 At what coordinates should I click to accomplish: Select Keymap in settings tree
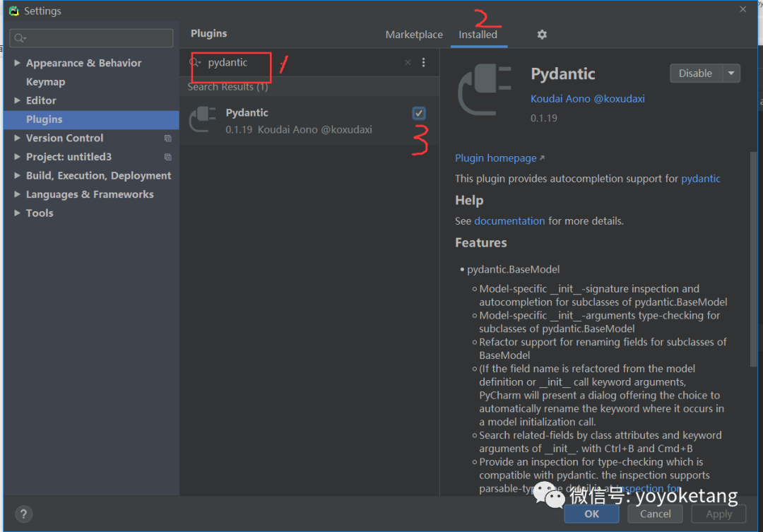(46, 82)
